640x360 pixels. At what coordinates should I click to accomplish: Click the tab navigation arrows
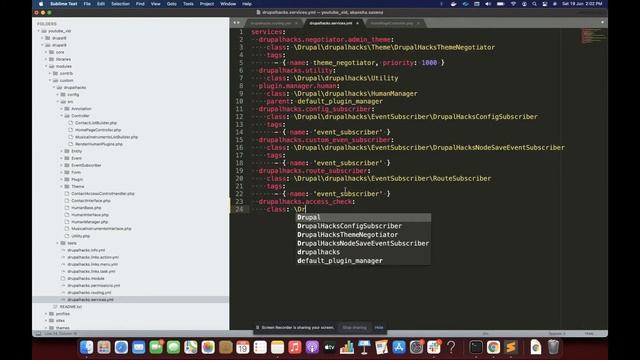tap(236, 23)
